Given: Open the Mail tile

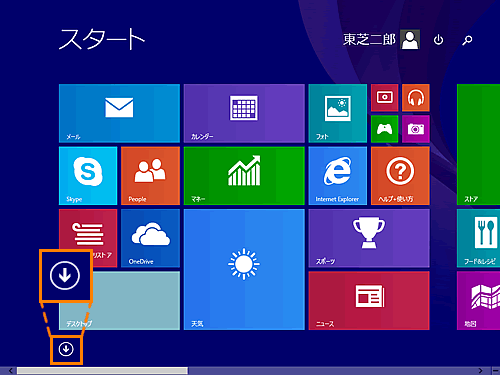Looking at the screenshot, I should 119,113.
